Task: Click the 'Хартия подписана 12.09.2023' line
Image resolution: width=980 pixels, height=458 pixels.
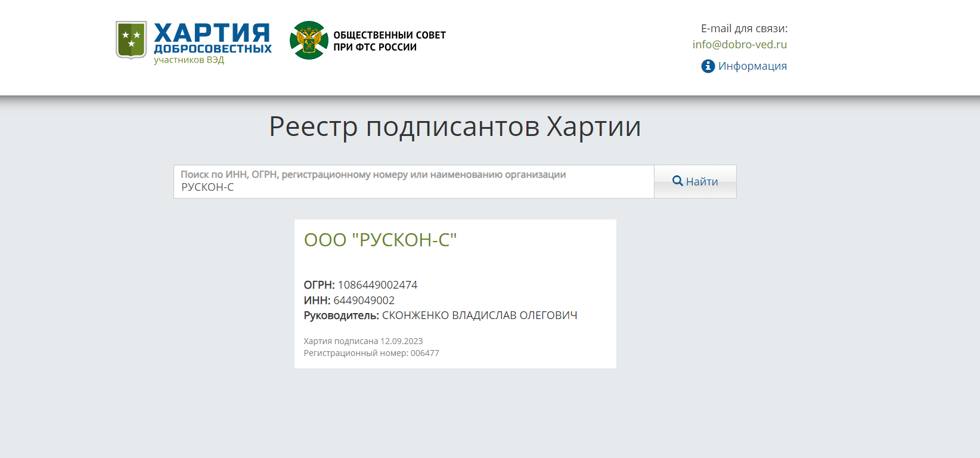Action: coord(363,341)
